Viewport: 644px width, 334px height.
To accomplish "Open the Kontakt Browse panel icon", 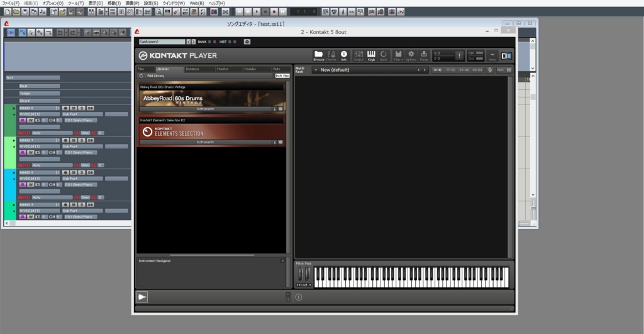I will (x=319, y=55).
